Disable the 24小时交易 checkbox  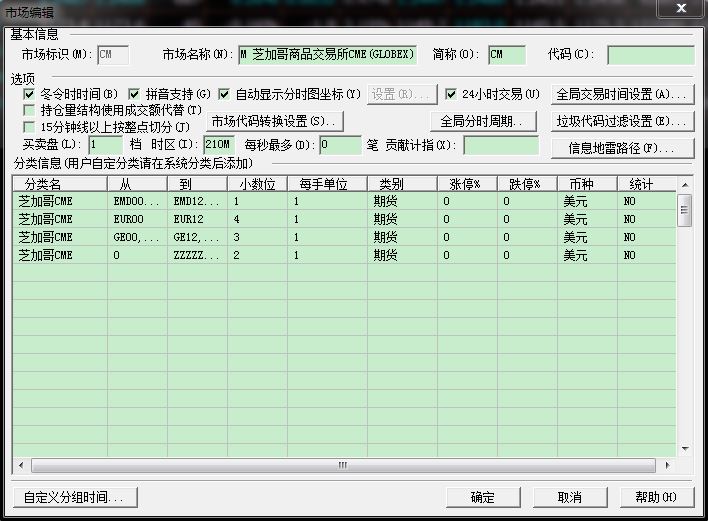[451, 94]
